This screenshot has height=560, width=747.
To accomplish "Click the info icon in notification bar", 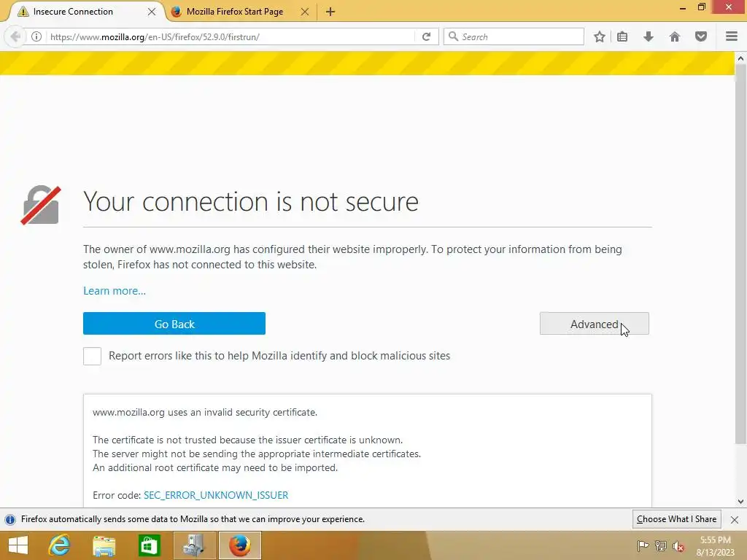I will pos(10,519).
